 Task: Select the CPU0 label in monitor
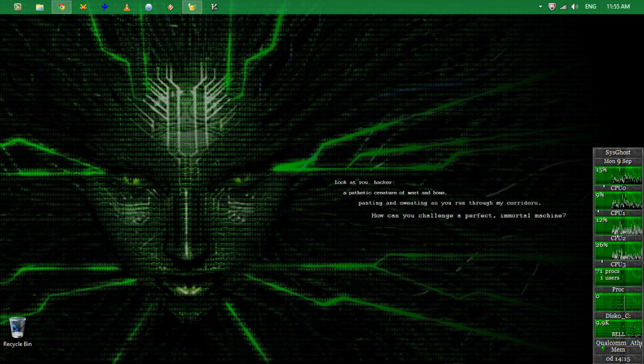(x=618, y=188)
